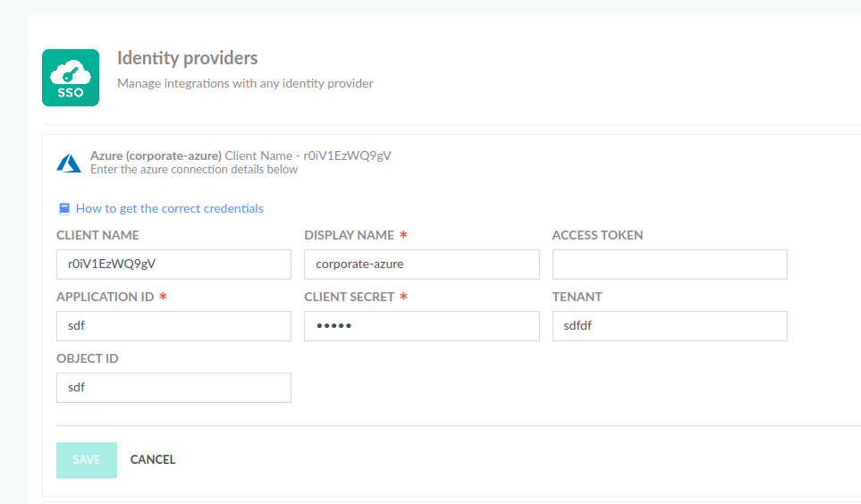Click the Azure logo icon

click(x=69, y=163)
